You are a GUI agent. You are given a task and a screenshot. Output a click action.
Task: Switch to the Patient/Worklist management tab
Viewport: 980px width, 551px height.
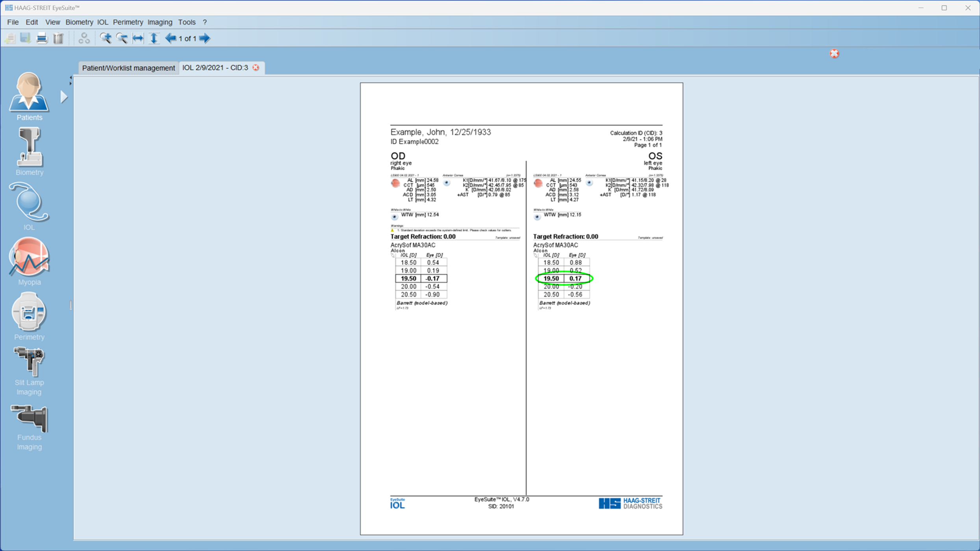click(x=128, y=68)
